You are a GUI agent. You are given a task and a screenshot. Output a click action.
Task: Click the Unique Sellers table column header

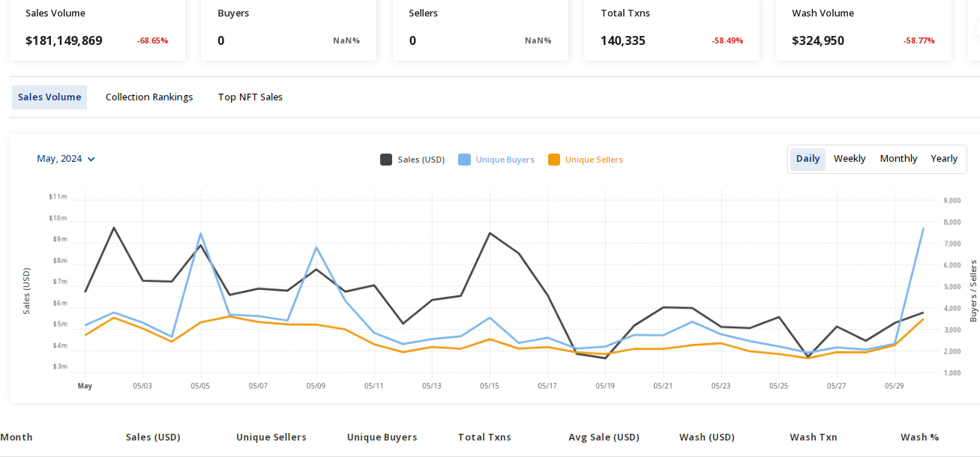point(271,438)
